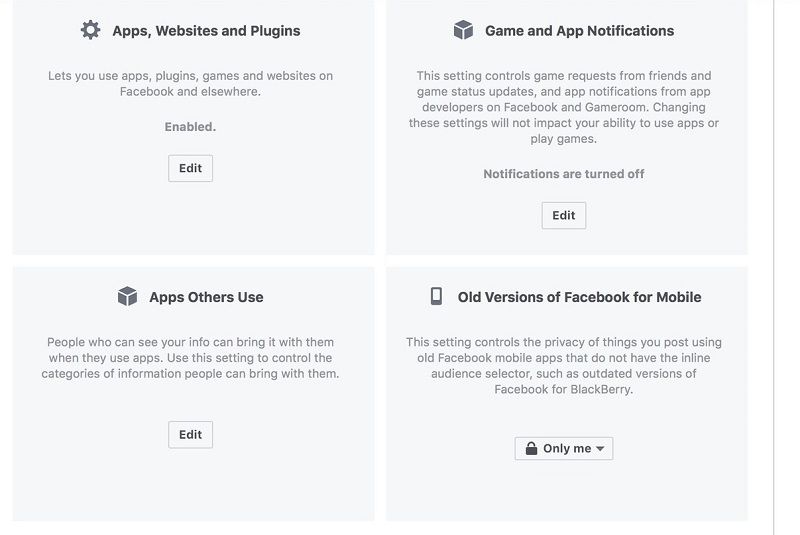
Task: Click the Only me label in audience selector
Action: (x=567, y=449)
